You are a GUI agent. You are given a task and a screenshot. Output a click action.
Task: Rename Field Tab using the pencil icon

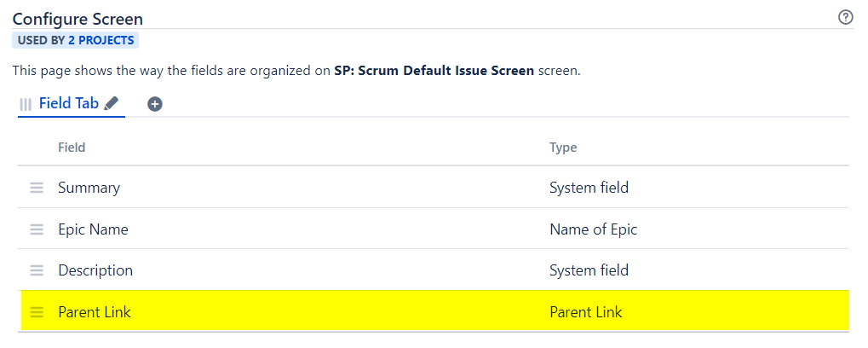click(x=112, y=103)
